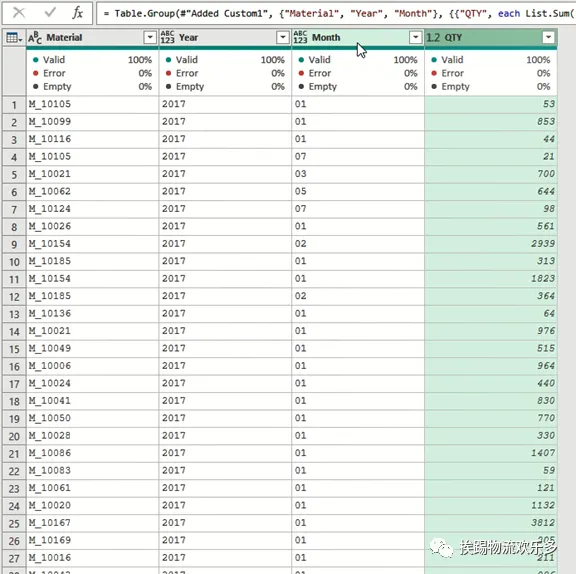Screen dimensions: 576x574
Task: Click the ABC text type icon for Material
Action: (x=35, y=37)
